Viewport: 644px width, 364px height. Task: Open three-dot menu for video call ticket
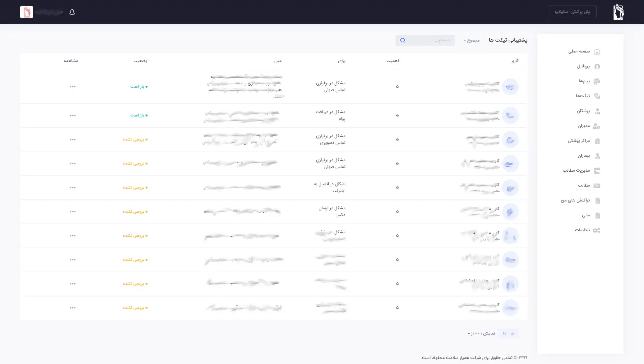pyautogui.click(x=73, y=140)
